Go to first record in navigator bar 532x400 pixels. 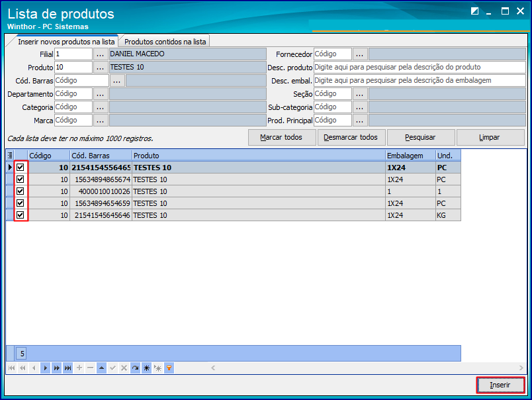[11, 368]
